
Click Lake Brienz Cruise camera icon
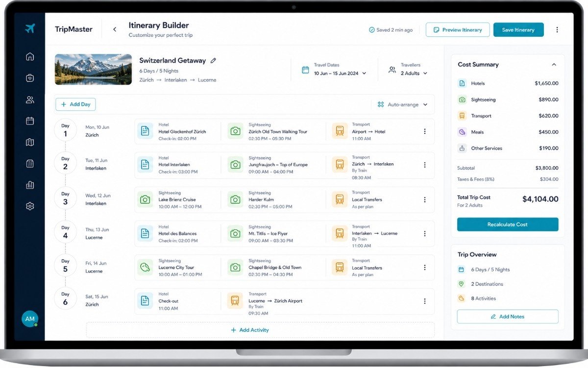145,199
